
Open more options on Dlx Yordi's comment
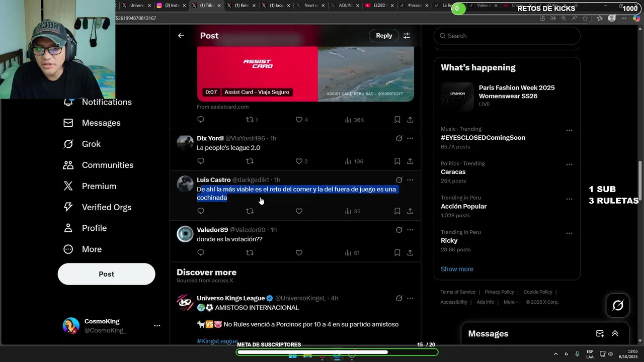pyautogui.click(x=410, y=138)
